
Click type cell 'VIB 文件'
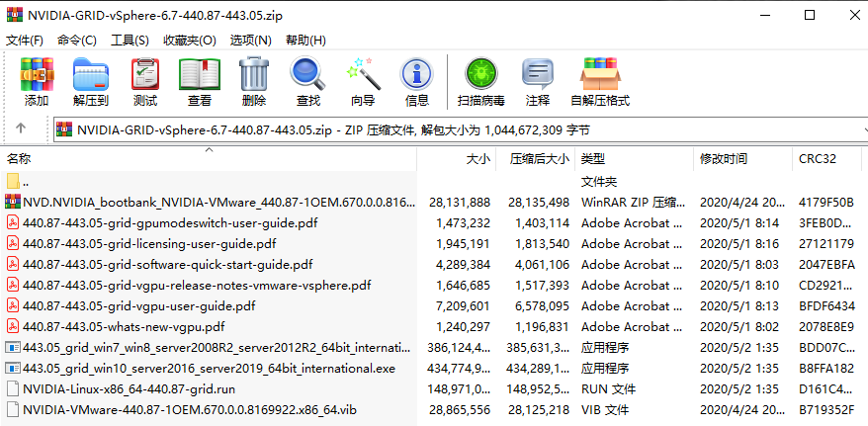(604, 410)
